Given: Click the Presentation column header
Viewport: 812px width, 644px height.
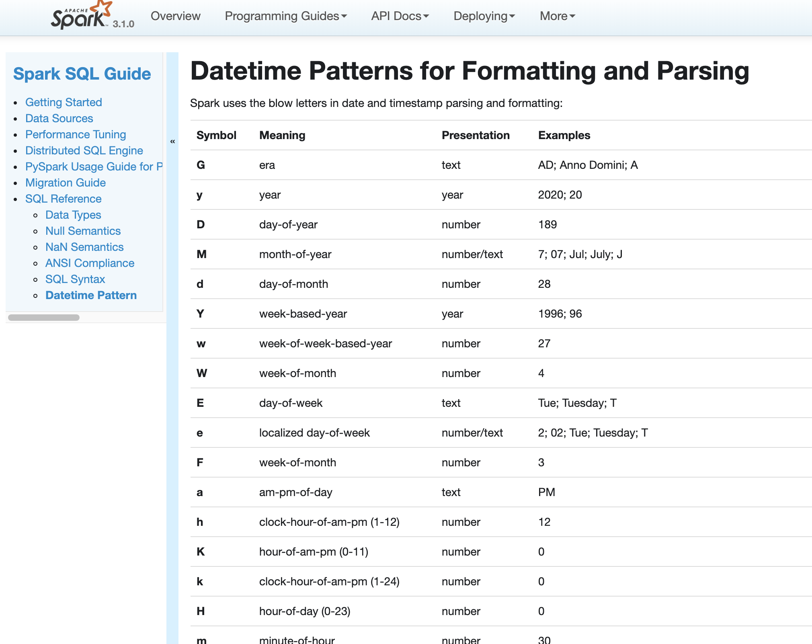Looking at the screenshot, I should (x=476, y=135).
